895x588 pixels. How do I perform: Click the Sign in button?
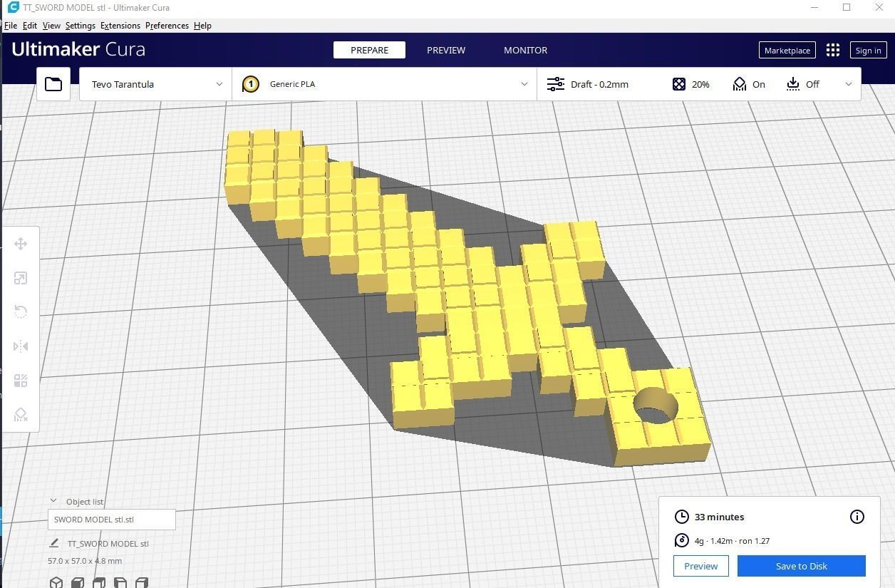(868, 50)
